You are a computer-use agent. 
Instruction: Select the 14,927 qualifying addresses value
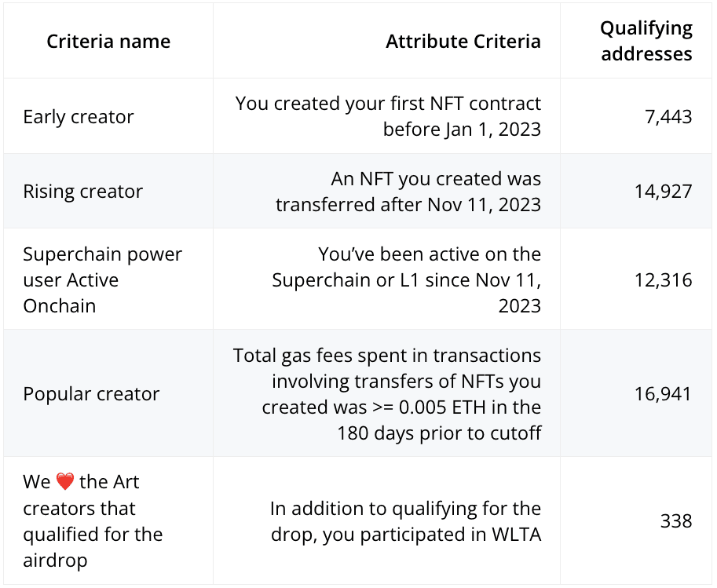point(664,191)
